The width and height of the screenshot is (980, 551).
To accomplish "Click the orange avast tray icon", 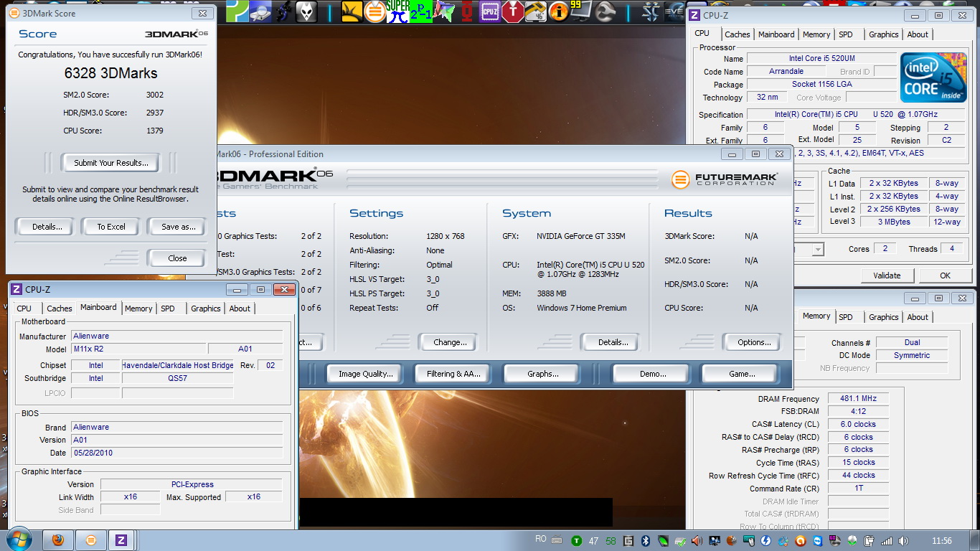I will pos(801,541).
